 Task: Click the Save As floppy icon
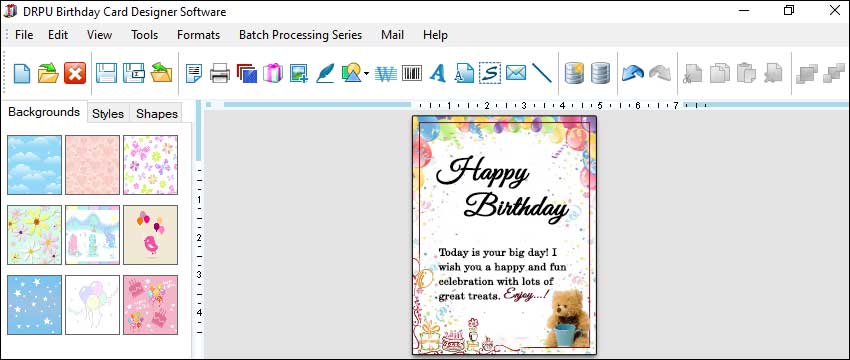click(133, 73)
